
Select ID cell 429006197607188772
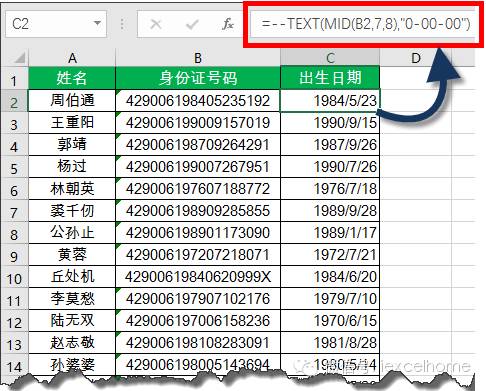point(198,189)
